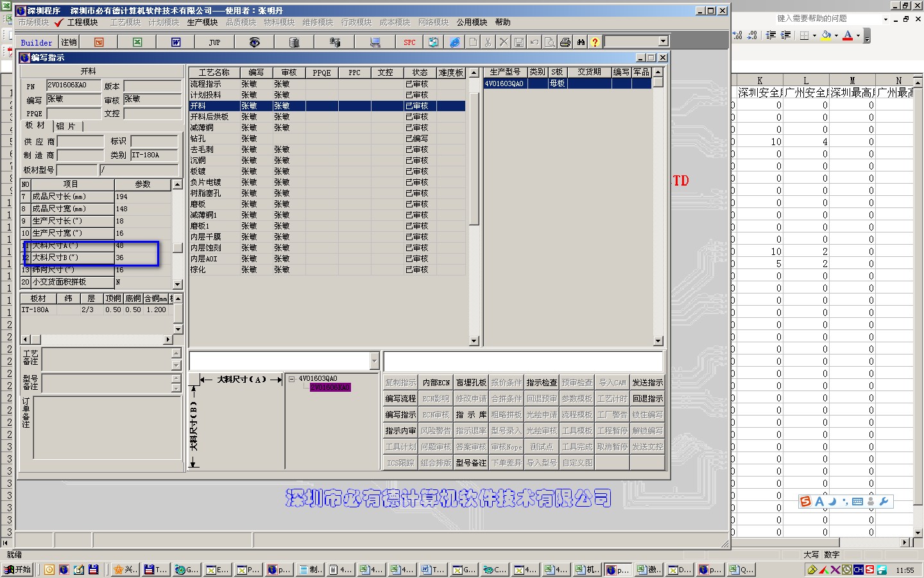The image size is (924, 578).
Task: Switch to the 铝片 tab
Action: [66, 127]
